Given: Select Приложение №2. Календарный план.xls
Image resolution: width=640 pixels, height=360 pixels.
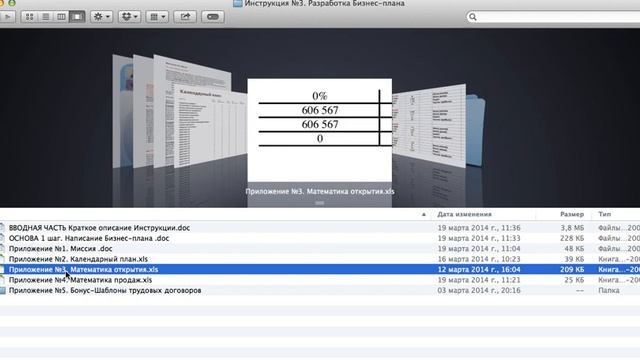Looking at the screenshot, I should [x=78, y=259].
